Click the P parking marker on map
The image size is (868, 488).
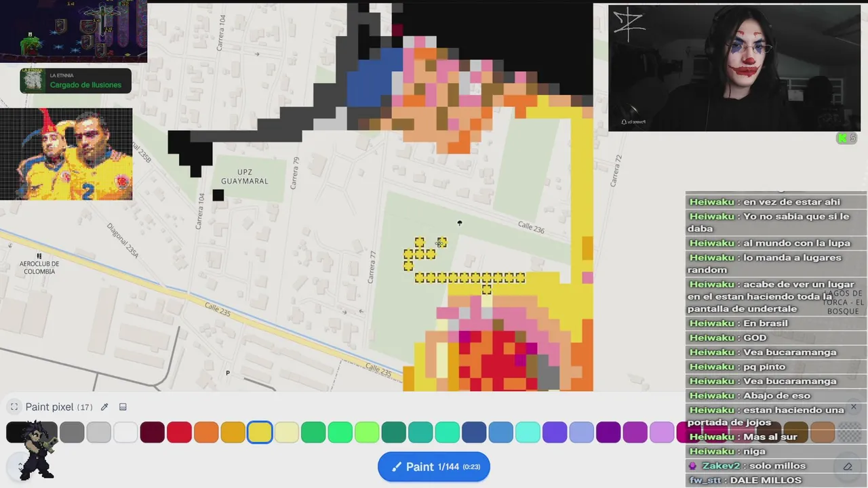click(228, 373)
